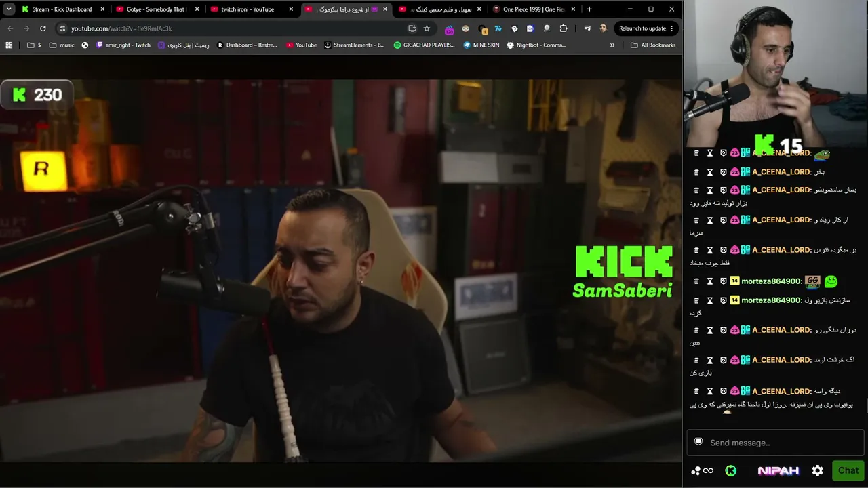Open the MINE SKIN bookmark
The width and height of the screenshot is (868, 488).
click(481, 45)
